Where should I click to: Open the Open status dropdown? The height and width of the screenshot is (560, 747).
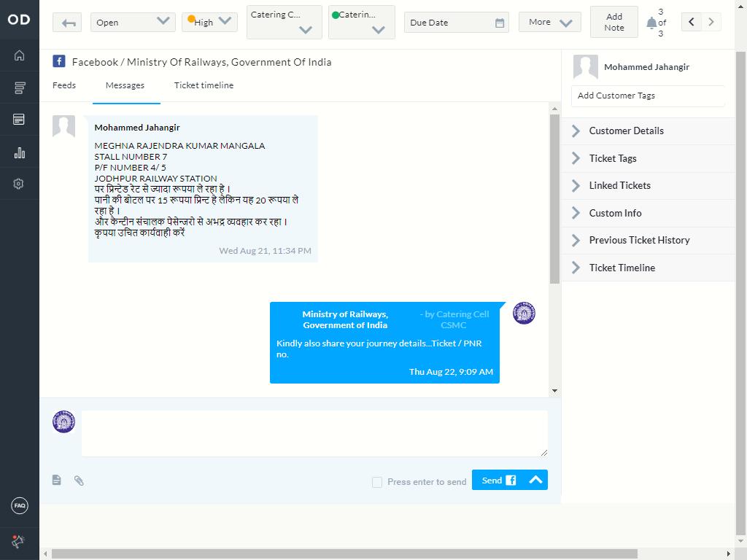pyautogui.click(x=133, y=23)
